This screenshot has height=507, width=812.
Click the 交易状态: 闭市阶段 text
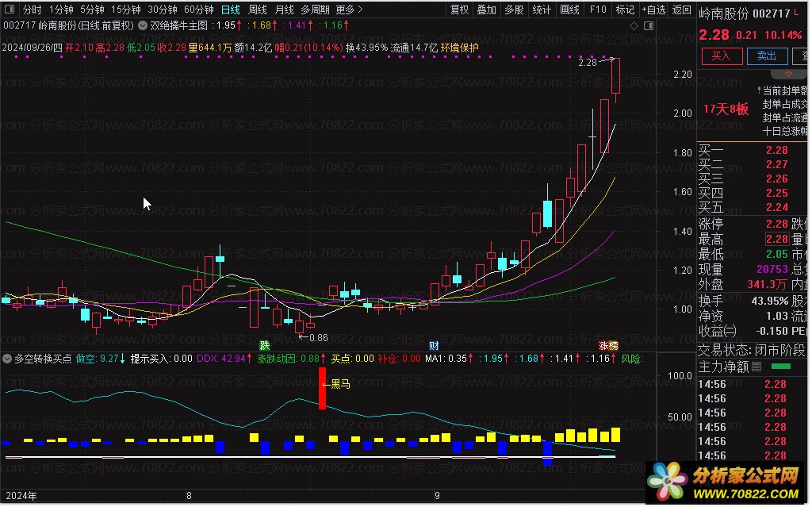click(x=752, y=350)
